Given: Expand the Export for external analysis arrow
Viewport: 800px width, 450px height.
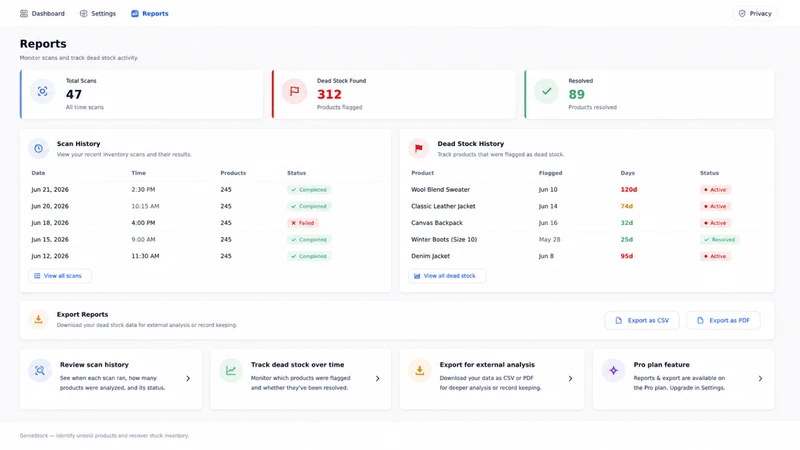Looking at the screenshot, I should [570, 379].
